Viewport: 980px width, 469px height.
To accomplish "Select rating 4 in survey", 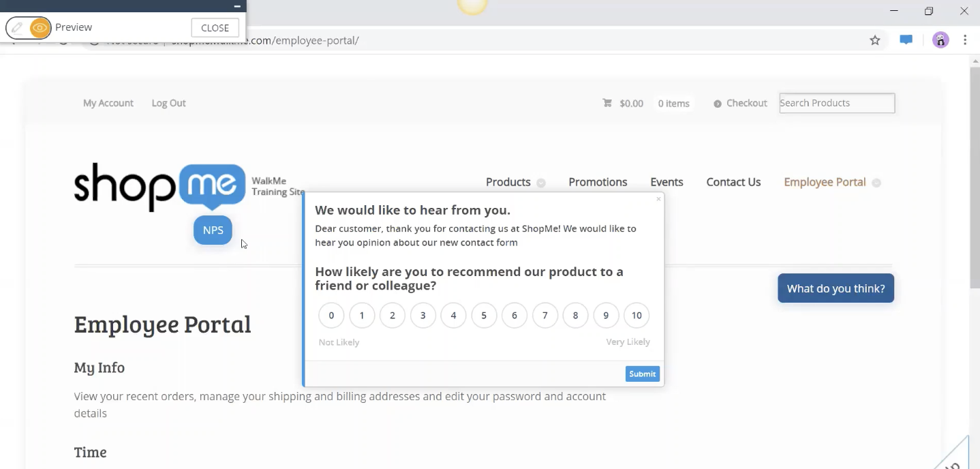I will pos(453,315).
